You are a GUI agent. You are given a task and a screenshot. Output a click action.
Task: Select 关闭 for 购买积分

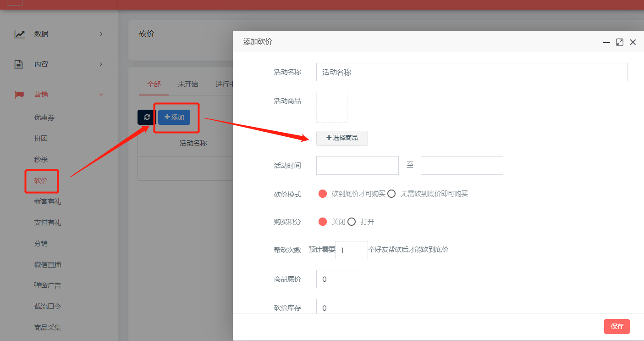(323, 222)
